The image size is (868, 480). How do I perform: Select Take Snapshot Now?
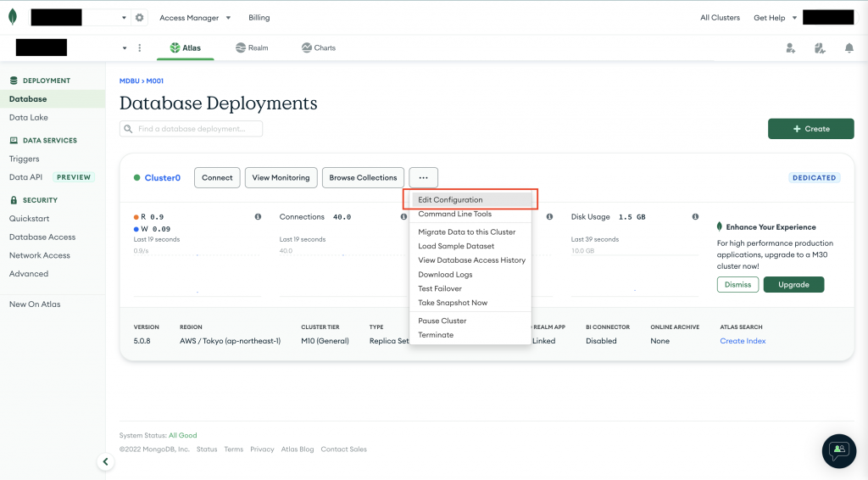click(x=470, y=303)
